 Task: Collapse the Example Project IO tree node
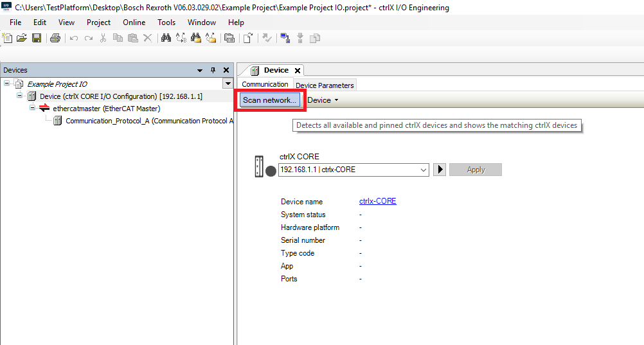6,84
